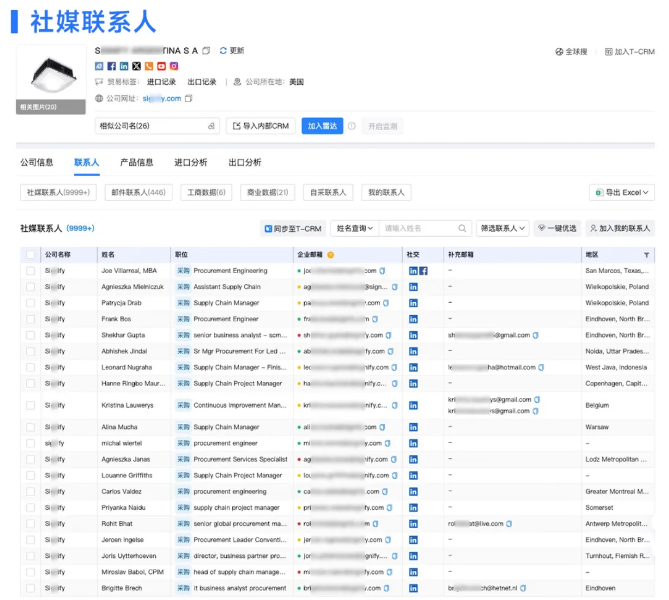Screen dimensions: 669x600
Task: Click the orange phone contact icon
Action: 149,66
